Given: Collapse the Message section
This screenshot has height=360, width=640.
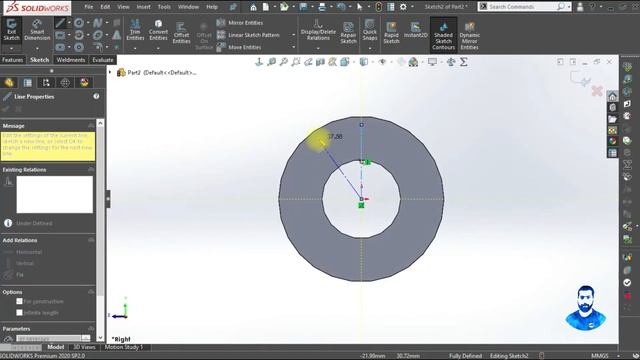Looking at the screenshot, I should click(91, 126).
